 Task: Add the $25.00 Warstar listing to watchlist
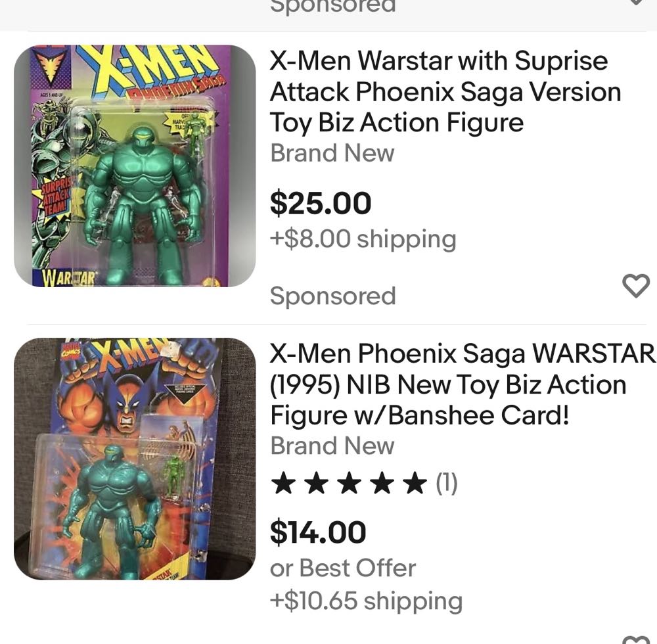tap(635, 286)
